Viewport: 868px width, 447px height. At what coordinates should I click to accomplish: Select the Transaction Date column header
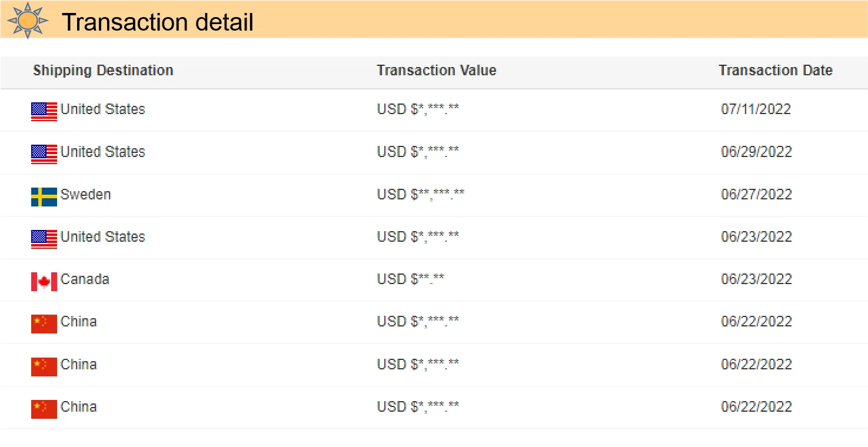776,71
